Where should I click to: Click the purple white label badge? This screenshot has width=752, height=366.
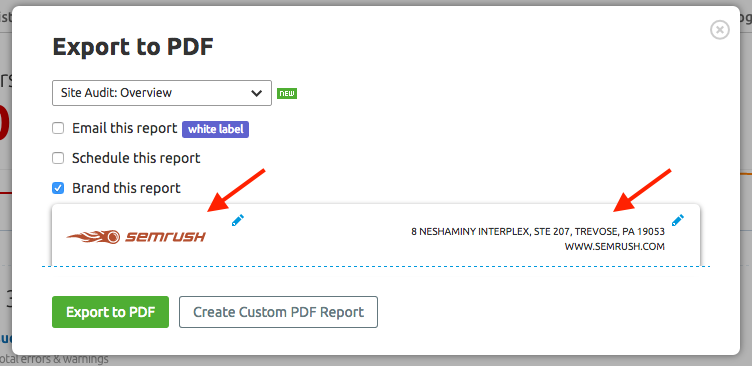tap(215, 129)
